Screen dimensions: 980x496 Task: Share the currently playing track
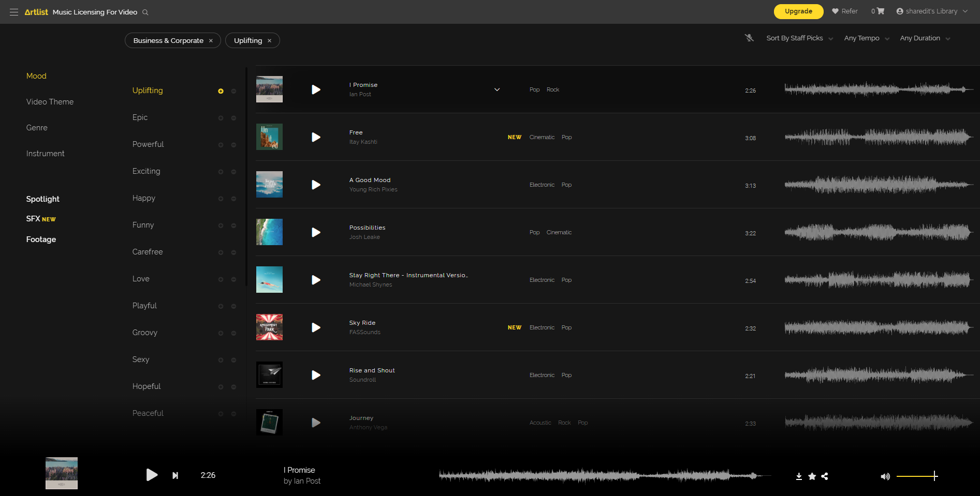[x=825, y=476]
